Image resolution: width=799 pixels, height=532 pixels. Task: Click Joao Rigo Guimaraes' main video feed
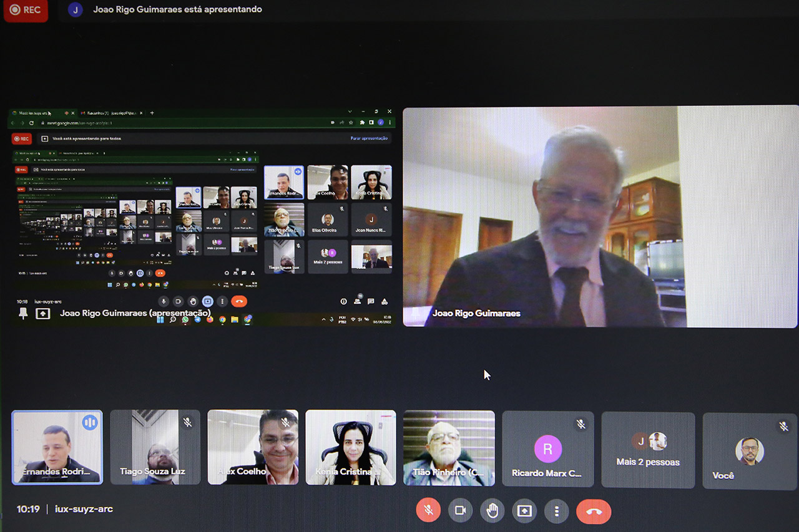[599, 216]
